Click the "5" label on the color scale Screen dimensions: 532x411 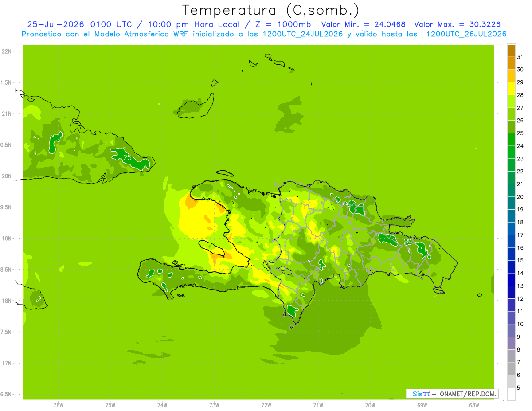pyautogui.click(x=518, y=388)
